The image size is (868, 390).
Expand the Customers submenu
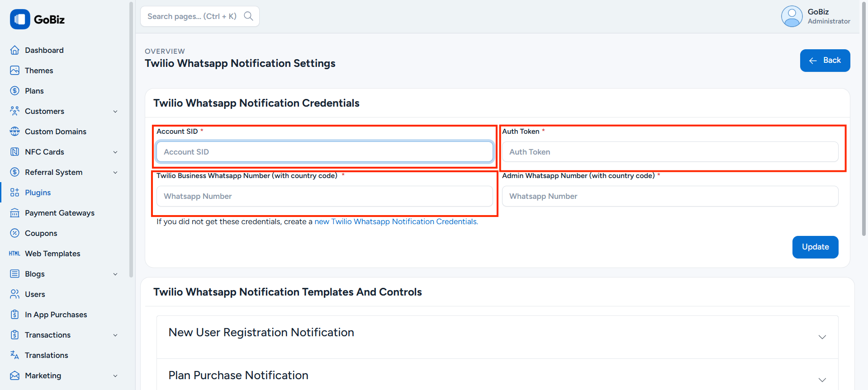click(x=115, y=111)
